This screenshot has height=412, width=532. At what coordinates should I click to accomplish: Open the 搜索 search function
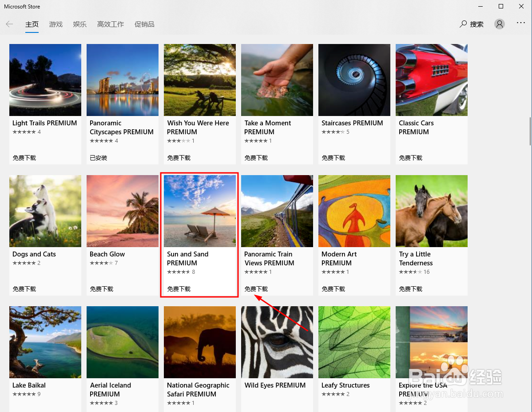point(471,24)
